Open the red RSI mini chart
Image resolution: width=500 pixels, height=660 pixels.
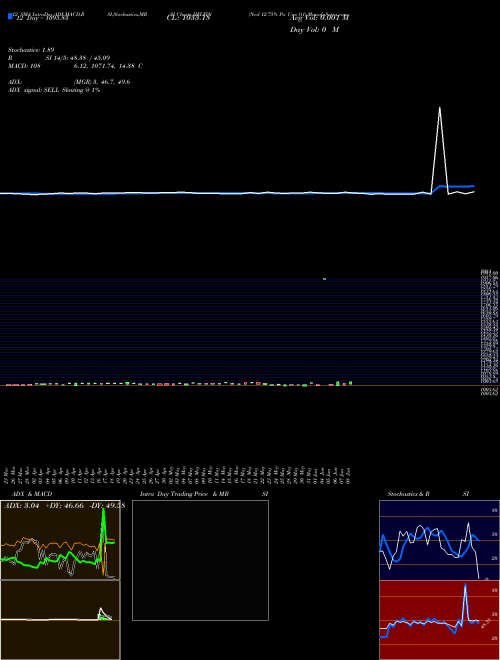click(x=439, y=620)
